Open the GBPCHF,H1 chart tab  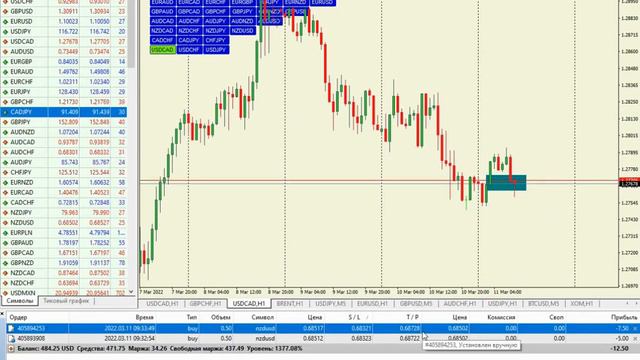coord(205,304)
